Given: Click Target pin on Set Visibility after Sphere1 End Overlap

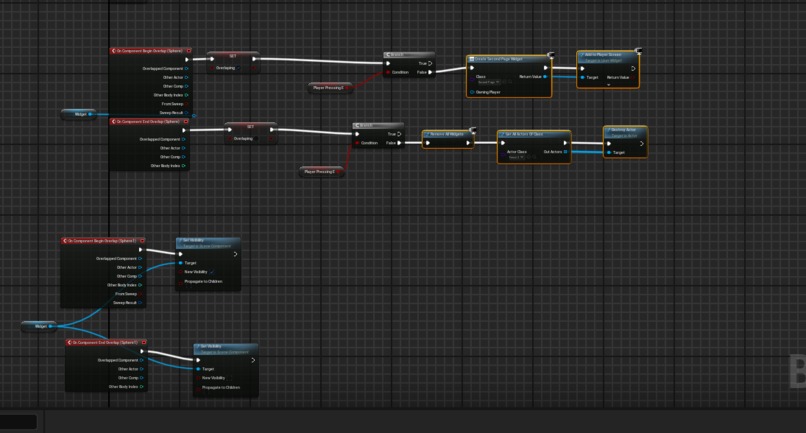Looking at the screenshot, I should [x=198, y=369].
